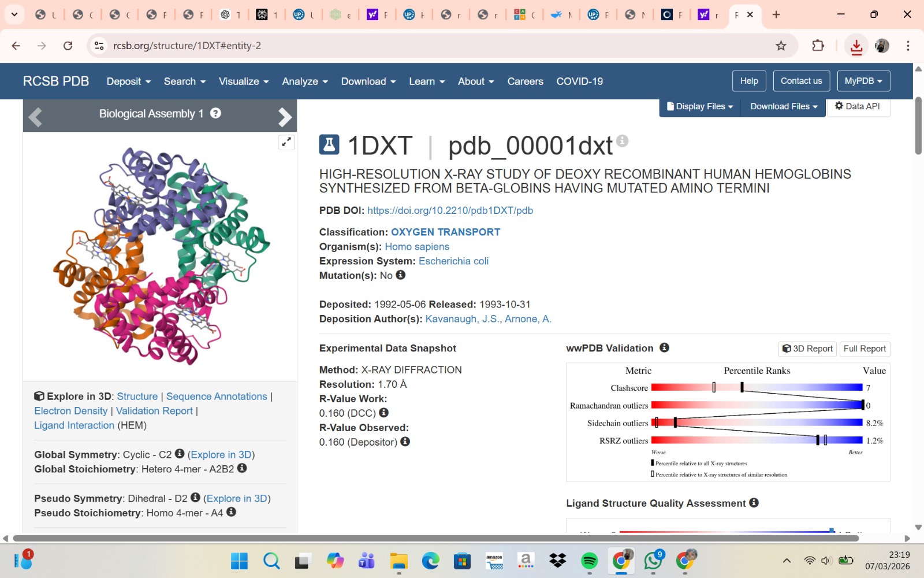Click help icon beside Biological Assembly 1
The height and width of the screenshot is (578, 924).
pos(215,113)
